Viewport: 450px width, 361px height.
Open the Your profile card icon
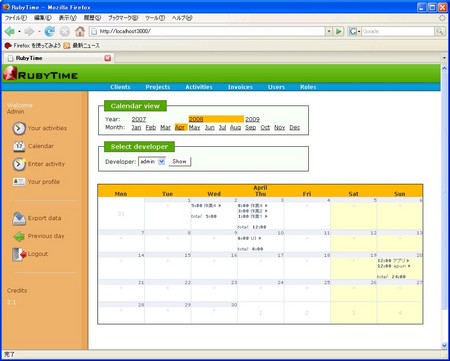tap(19, 182)
